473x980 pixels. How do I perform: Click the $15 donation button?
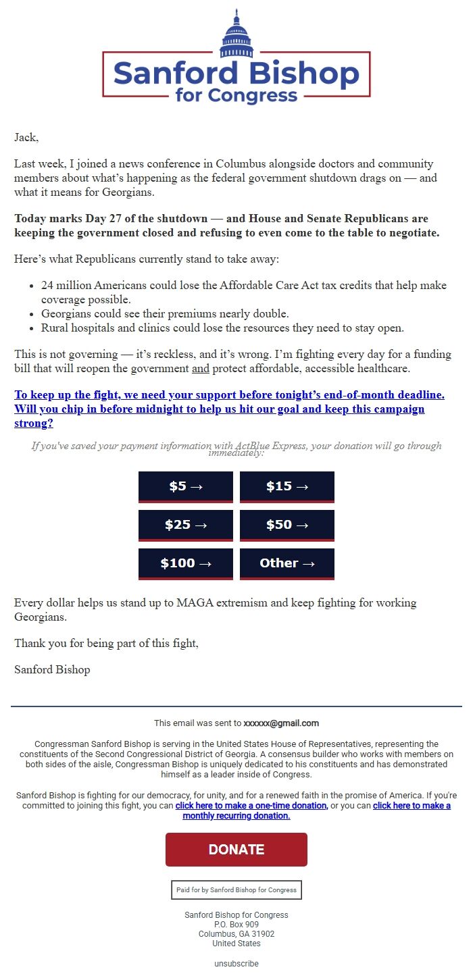(x=287, y=486)
